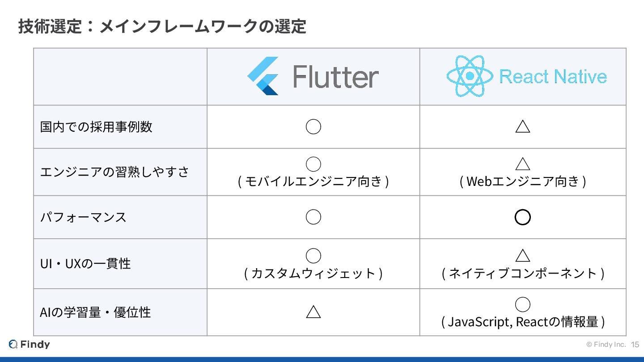Click the Flutter logo icon
The image size is (644, 362).
(x=263, y=76)
